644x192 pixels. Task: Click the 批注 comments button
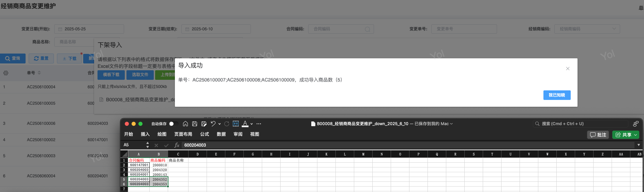tap(598, 135)
